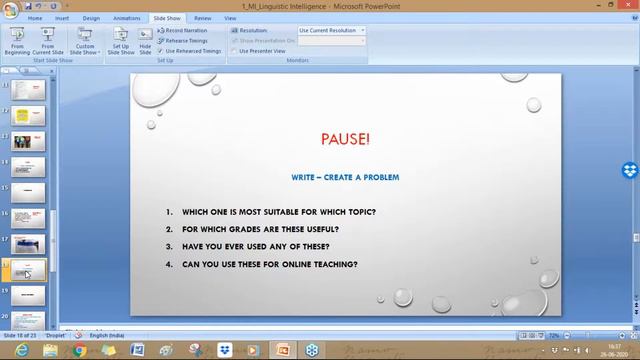Click the WRITE – CREATE A PROBLEM subtitle
Screen dimensions: 640x360
coord(345,177)
